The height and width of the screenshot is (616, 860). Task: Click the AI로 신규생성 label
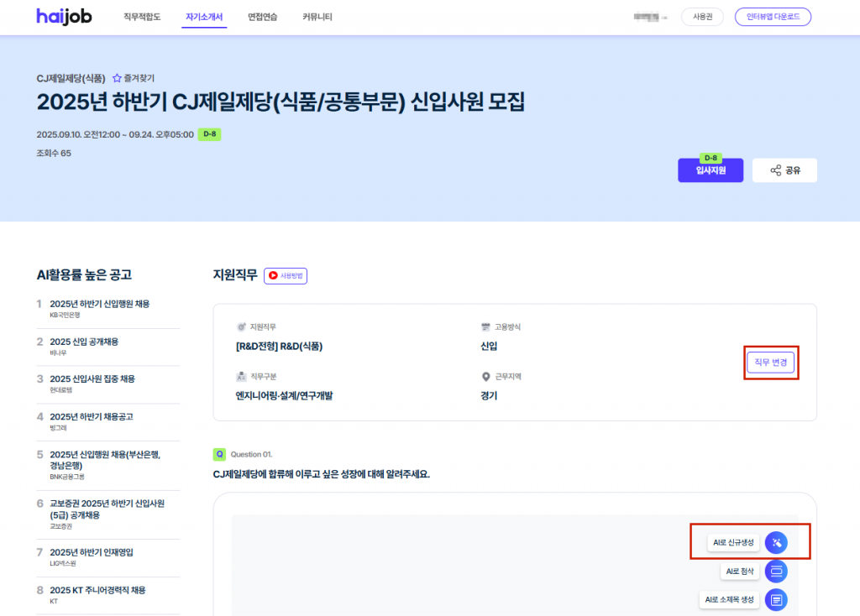tap(733, 542)
